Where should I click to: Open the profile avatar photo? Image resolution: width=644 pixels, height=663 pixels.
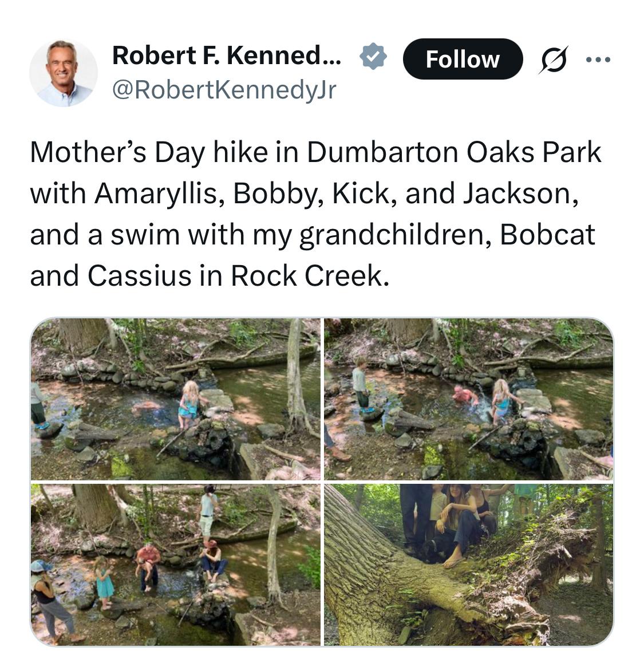click(x=64, y=73)
